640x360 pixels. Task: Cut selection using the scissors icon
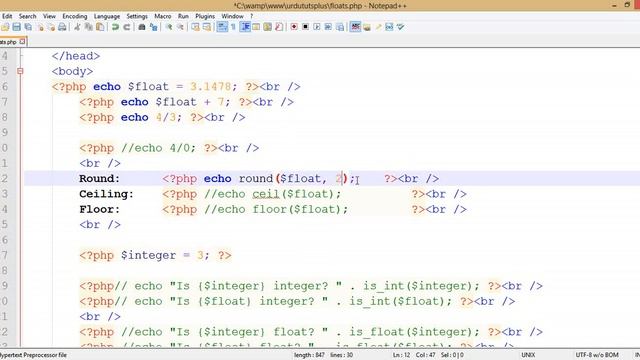[x=77, y=27]
